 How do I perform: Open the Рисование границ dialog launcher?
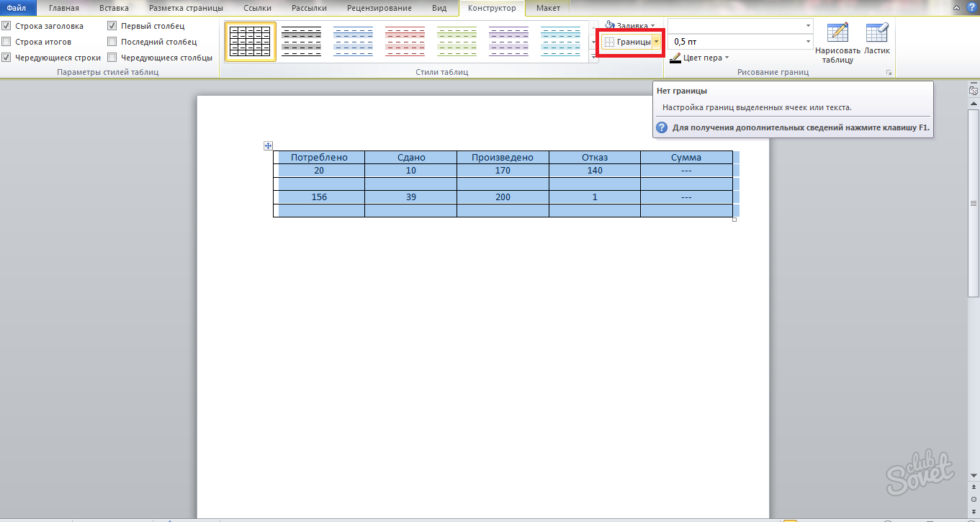(x=889, y=73)
